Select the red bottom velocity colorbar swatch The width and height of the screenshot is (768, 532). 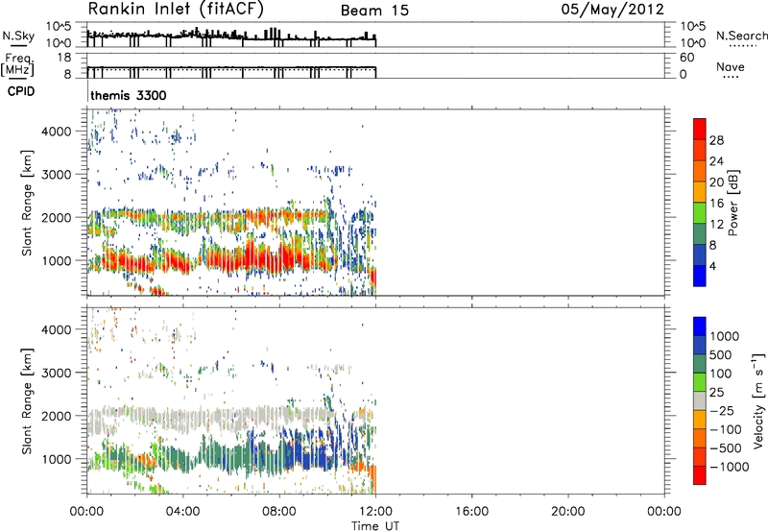pos(700,475)
